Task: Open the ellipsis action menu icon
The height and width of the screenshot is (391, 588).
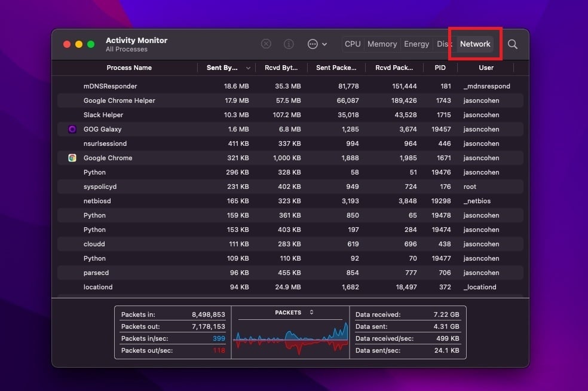Action: (x=313, y=44)
